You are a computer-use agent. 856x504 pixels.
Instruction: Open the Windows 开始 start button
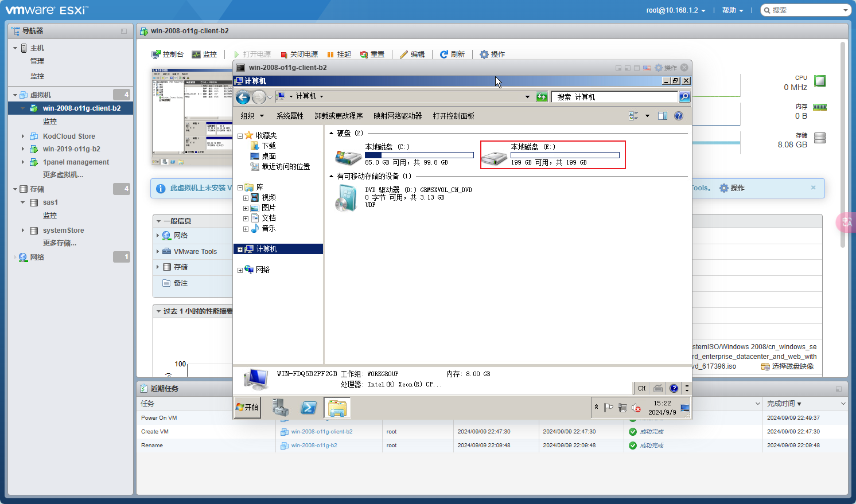tap(247, 408)
